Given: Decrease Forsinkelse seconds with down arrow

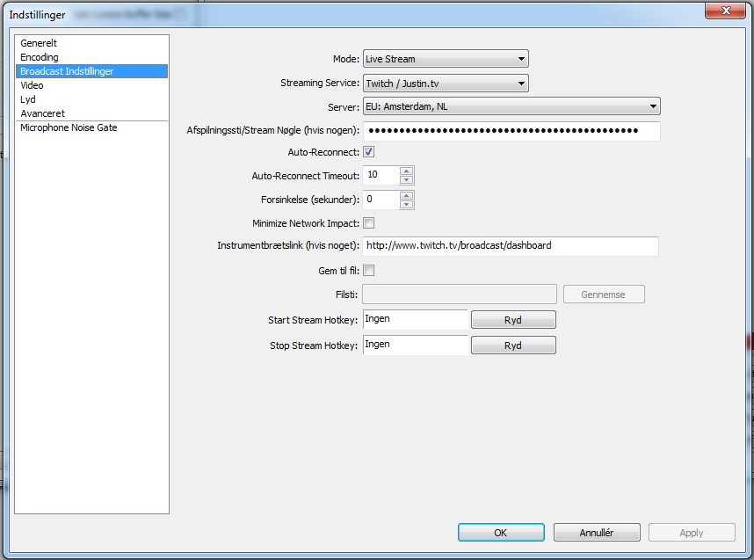Looking at the screenshot, I should coord(406,205).
